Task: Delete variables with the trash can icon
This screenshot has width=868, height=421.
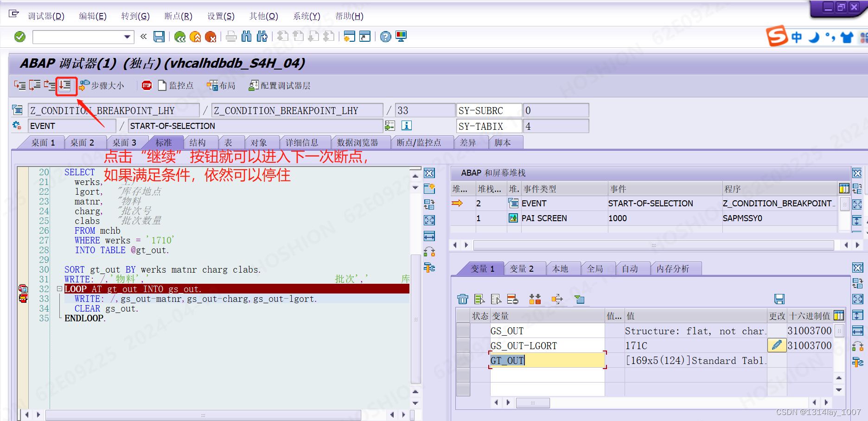Action: click(x=463, y=299)
